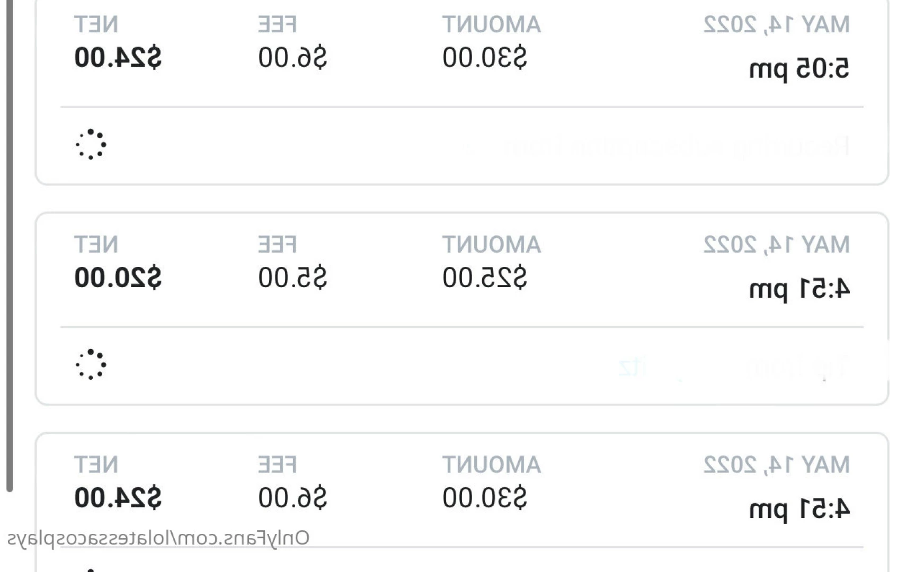Click the $30.00 amount in the bottom transaction
The image size is (924, 572).
point(484,498)
